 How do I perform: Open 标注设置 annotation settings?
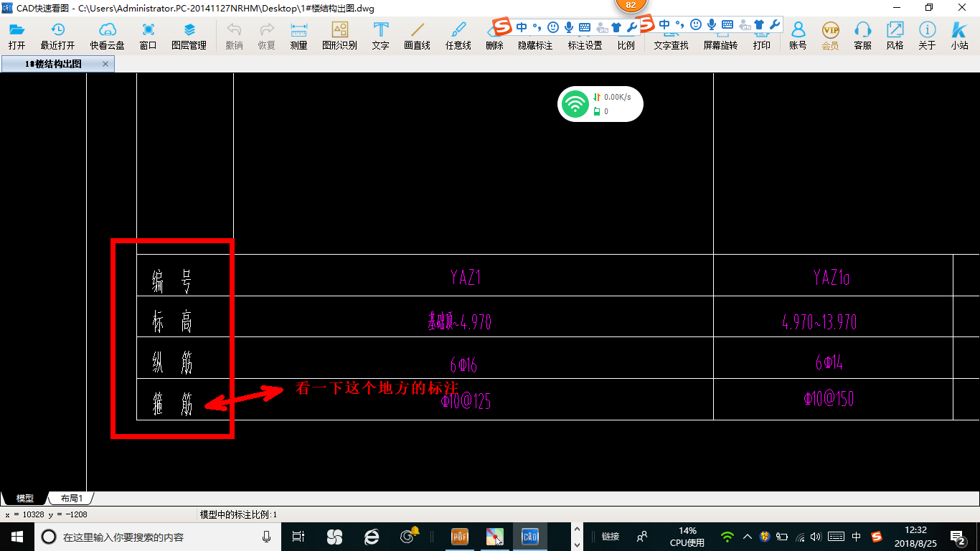pyautogui.click(x=585, y=44)
